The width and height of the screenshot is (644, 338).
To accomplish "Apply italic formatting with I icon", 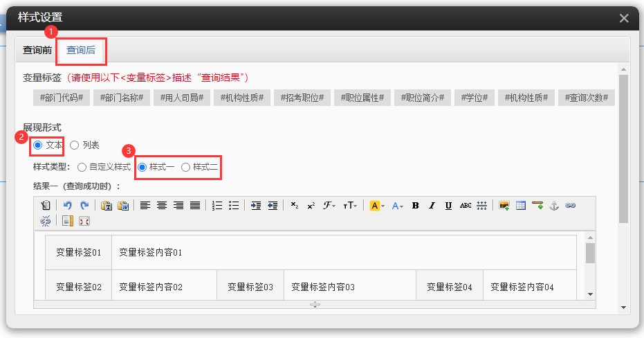I will 432,206.
